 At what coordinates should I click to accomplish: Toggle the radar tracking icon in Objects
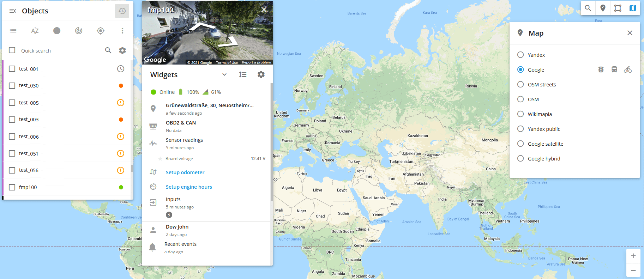(79, 31)
